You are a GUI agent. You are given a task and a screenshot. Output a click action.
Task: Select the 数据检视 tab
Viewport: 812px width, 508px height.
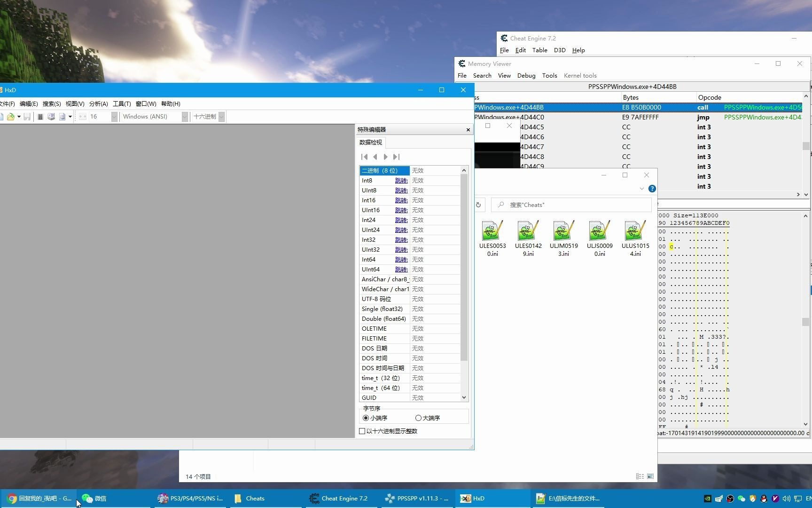[x=370, y=143]
